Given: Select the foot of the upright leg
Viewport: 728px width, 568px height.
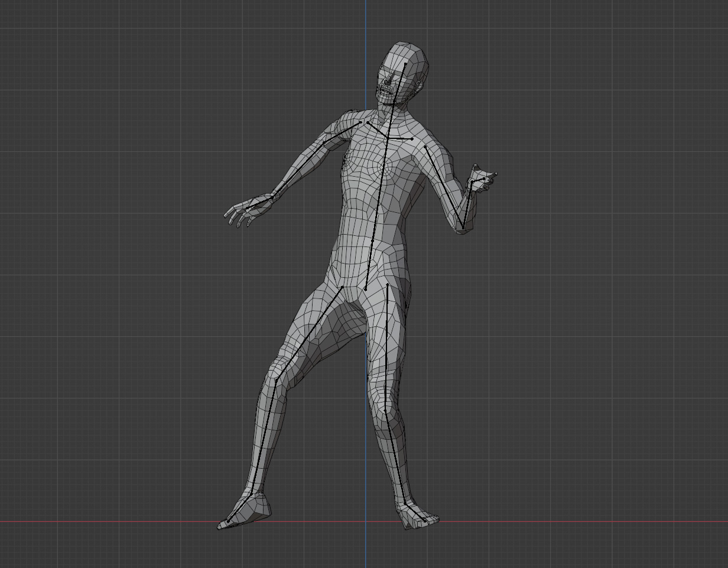Looking at the screenshot, I should pyautogui.click(x=420, y=516).
